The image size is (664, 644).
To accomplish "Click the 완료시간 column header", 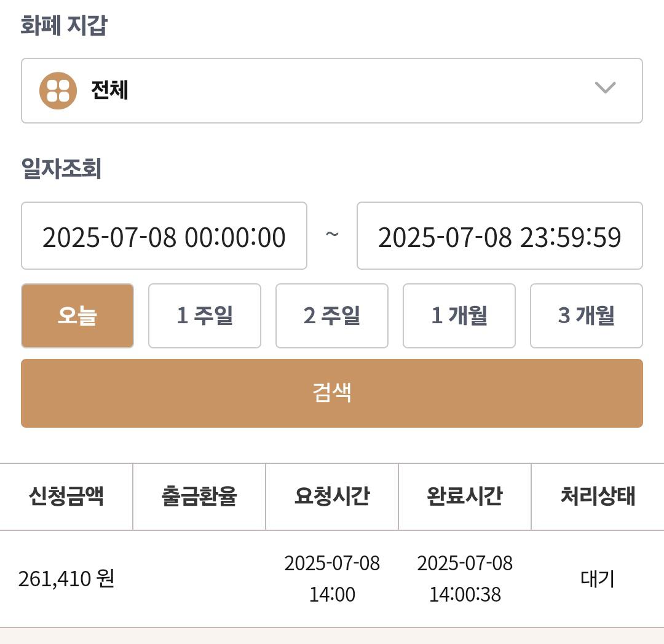I will point(465,497).
